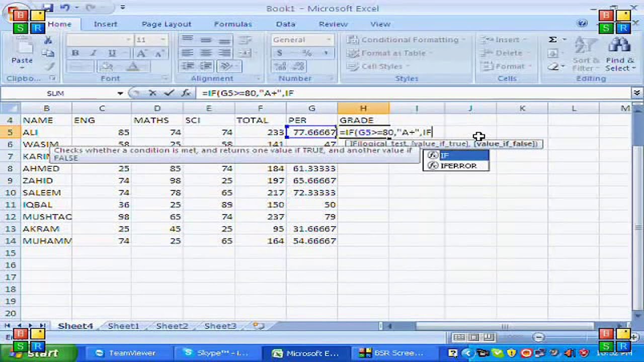
Task: Switch to the Sheet1 worksheet tab
Action: [x=123, y=326]
